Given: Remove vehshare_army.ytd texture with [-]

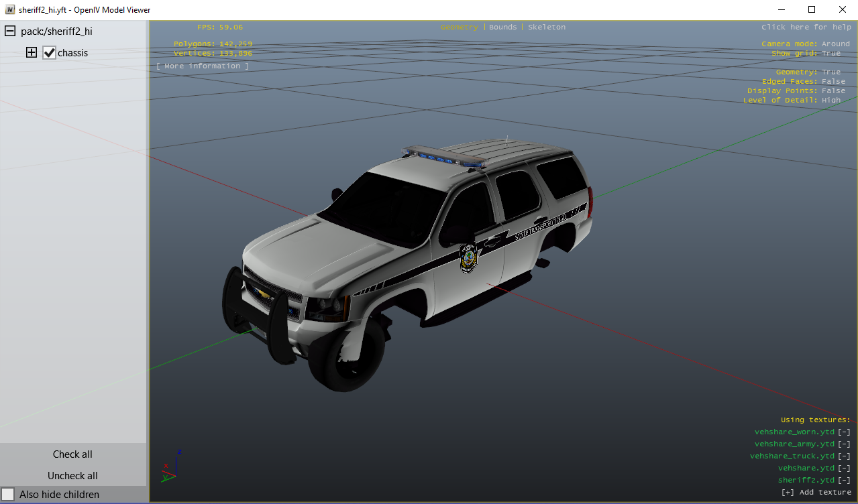Looking at the screenshot, I should tap(844, 444).
